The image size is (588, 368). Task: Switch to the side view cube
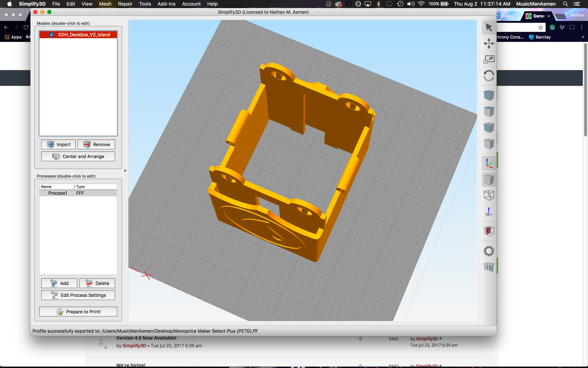(x=489, y=144)
